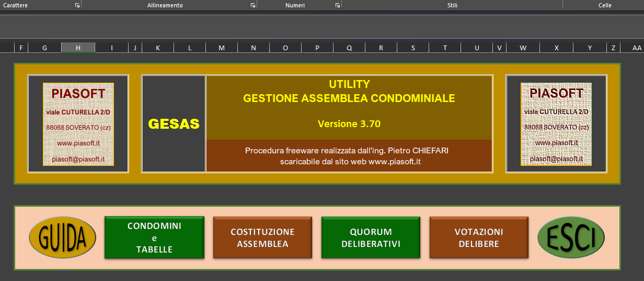Select column V header
644x281 pixels.
click(x=499, y=48)
